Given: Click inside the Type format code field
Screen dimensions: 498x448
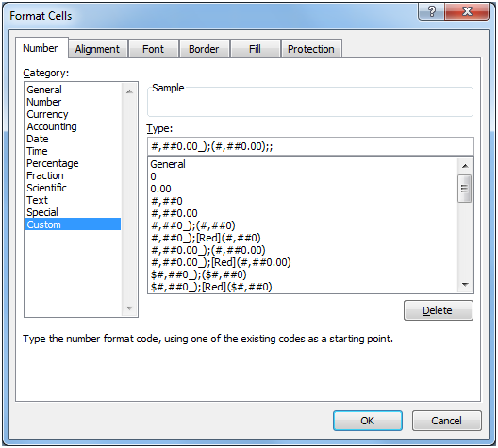Looking at the screenshot, I should [x=310, y=146].
